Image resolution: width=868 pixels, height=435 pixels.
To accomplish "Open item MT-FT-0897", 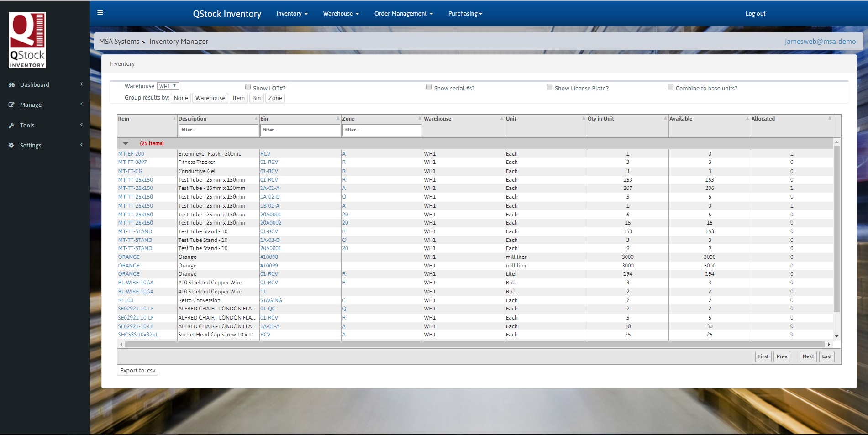I will tap(132, 162).
